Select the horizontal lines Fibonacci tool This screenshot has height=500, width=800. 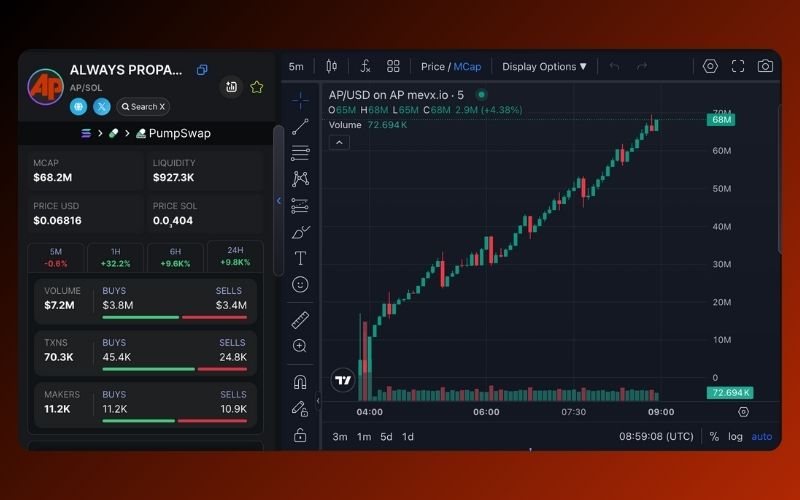[301, 153]
